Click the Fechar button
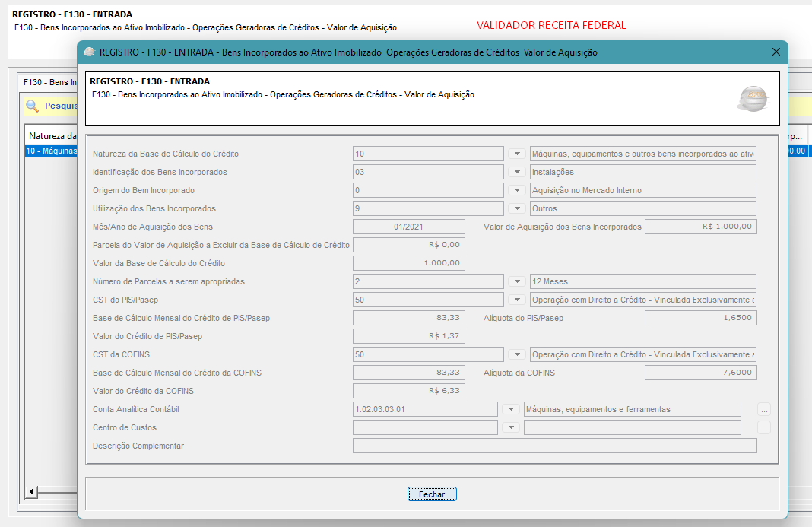 coord(432,494)
